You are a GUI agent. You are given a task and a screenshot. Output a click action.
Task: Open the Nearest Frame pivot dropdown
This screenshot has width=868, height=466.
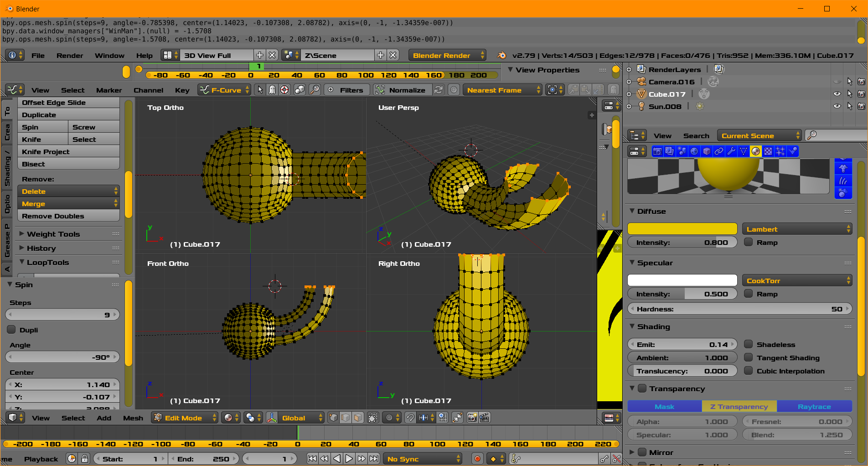click(x=502, y=90)
